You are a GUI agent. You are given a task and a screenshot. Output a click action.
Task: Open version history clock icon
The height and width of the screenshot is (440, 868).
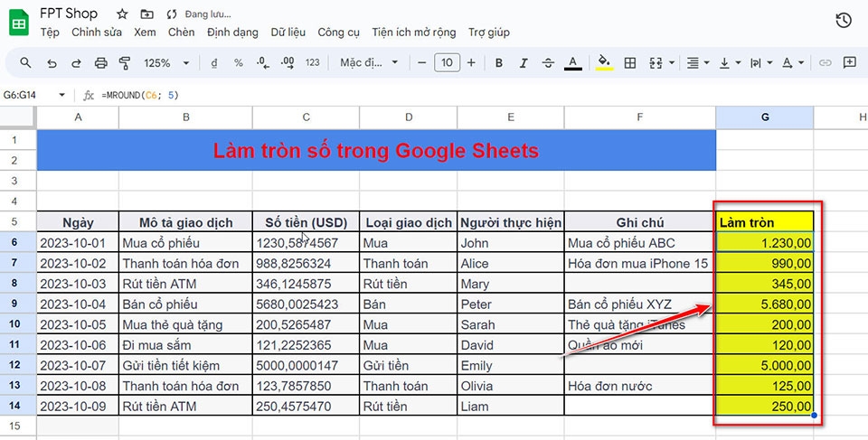click(843, 21)
